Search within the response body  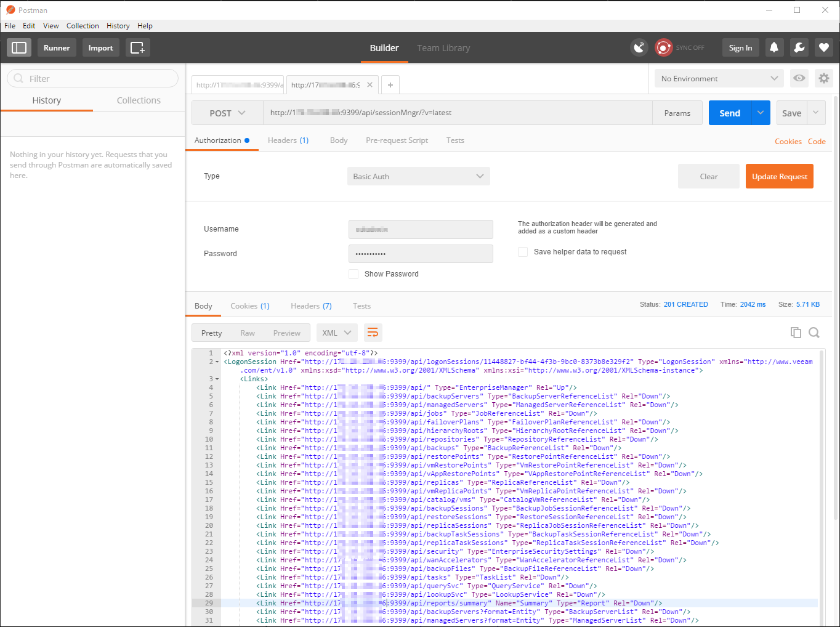click(814, 333)
